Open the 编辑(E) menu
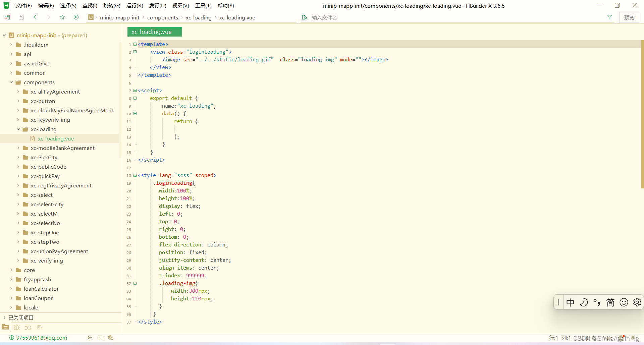Screen dimensions: 644x345 click(46, 6)
